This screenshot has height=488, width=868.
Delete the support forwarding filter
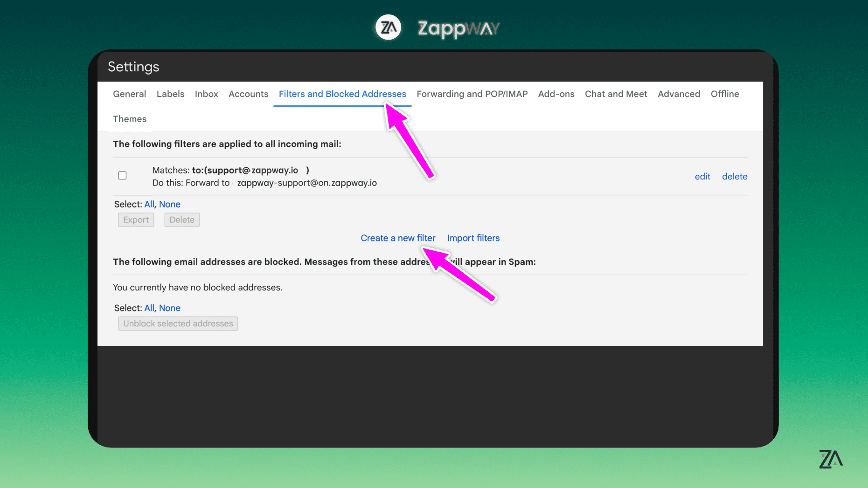(x=735, y=176)
